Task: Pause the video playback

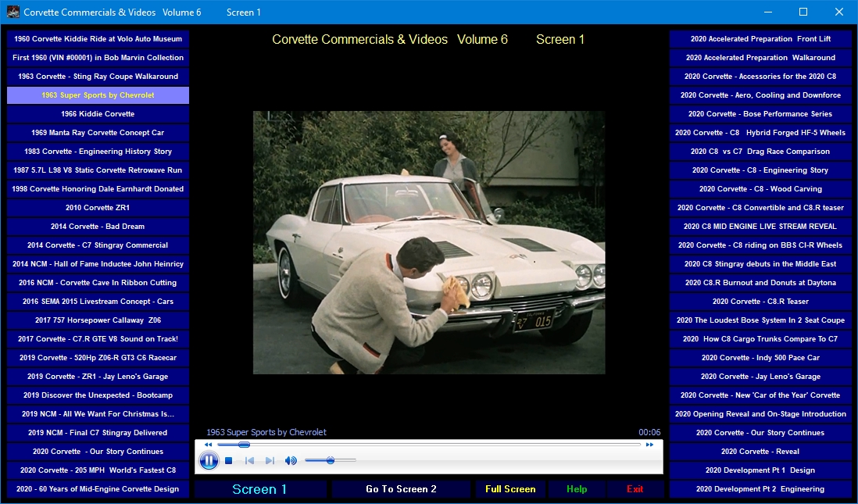Action: coord(209,461)
